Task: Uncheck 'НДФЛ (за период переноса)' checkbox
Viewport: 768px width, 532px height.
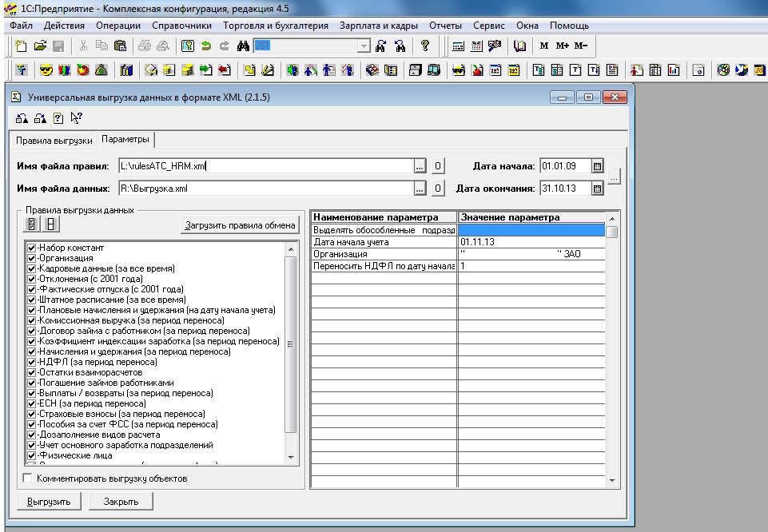Action: point(32,362)
